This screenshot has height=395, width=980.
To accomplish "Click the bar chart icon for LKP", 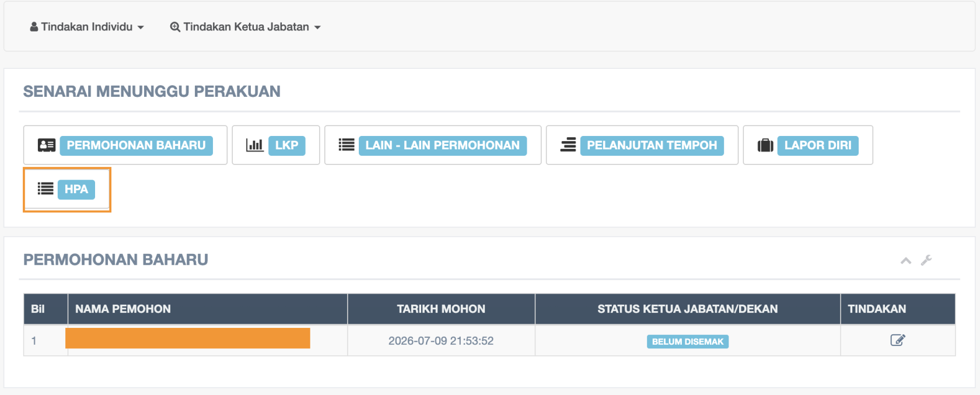I will [255, 145].
